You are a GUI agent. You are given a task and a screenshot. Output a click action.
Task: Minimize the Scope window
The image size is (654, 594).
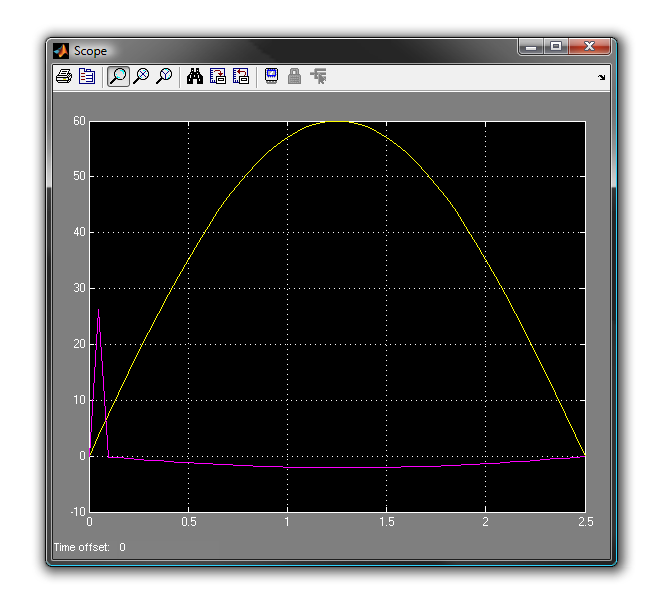pos(531,46)
